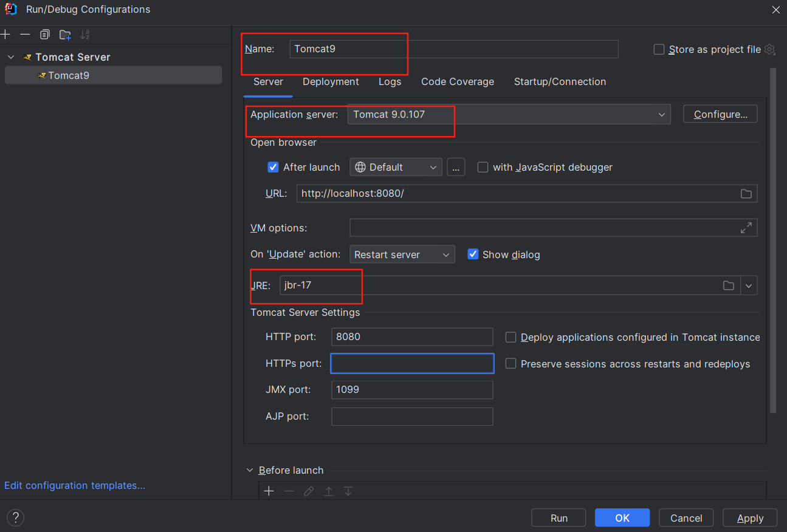
Task: Open help with question mark icon
Action: click(x=15, y=518)
